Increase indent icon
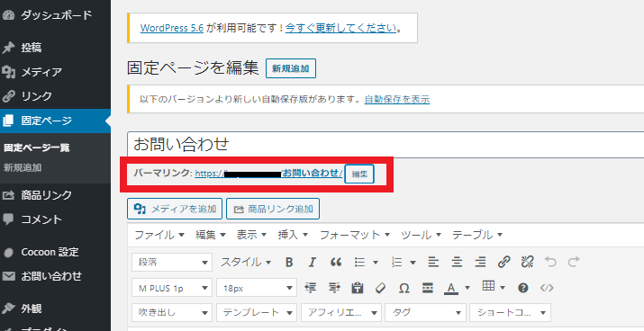 334,288
